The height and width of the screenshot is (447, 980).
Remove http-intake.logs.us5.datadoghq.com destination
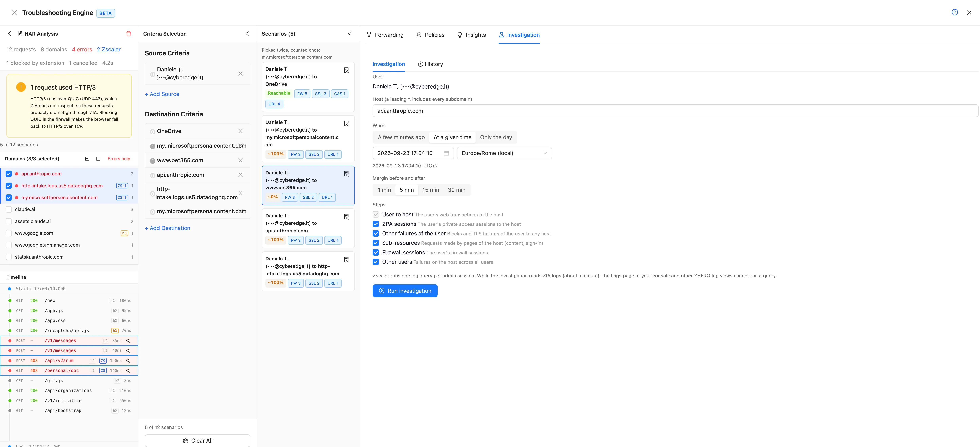(241, 193)
